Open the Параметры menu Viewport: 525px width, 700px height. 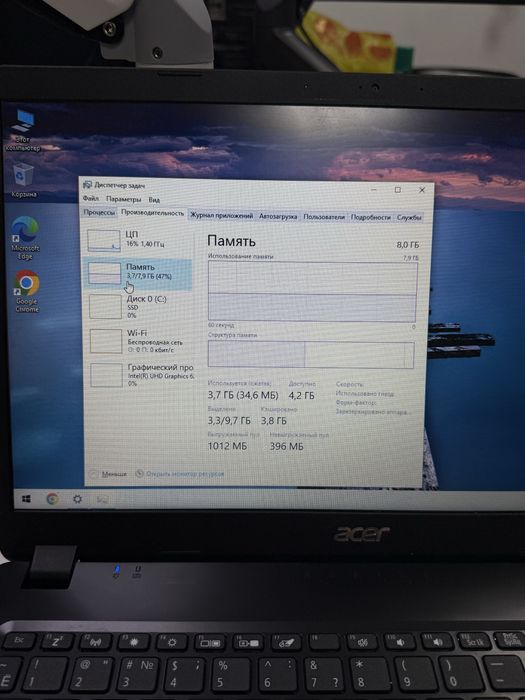(124, 199)
